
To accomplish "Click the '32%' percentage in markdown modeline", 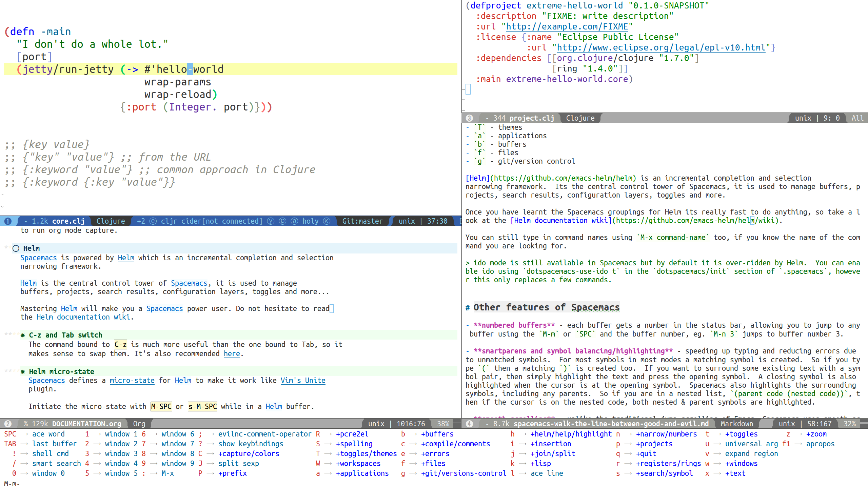I will click(850, 424).
